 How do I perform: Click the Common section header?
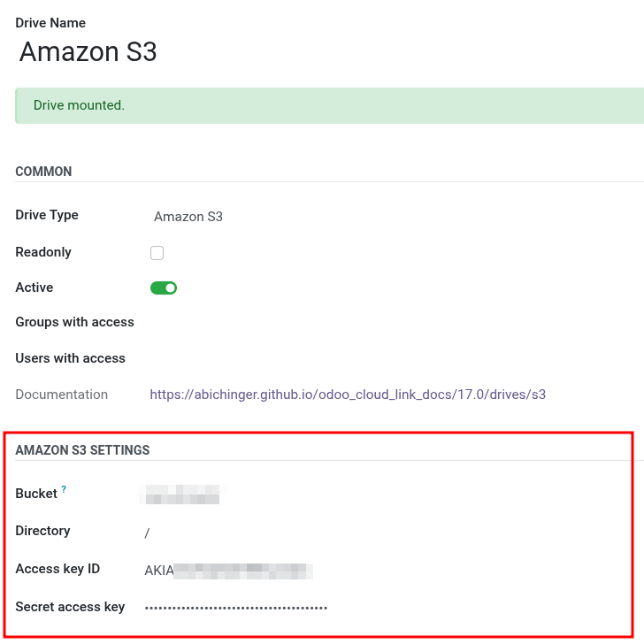point(43,172)
